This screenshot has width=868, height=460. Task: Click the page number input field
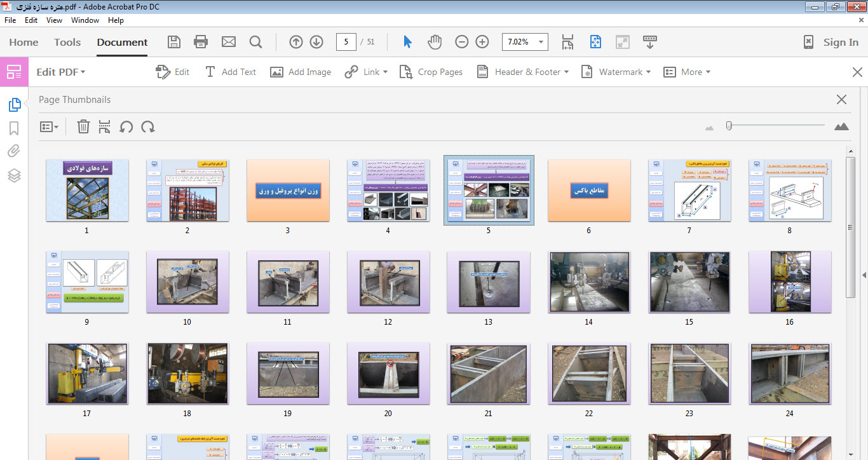point(346,42)
